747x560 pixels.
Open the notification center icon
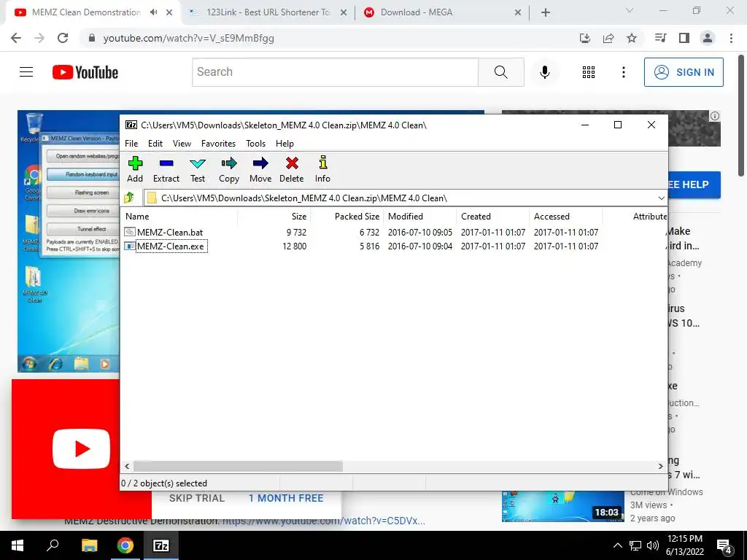tap(724, 547)
